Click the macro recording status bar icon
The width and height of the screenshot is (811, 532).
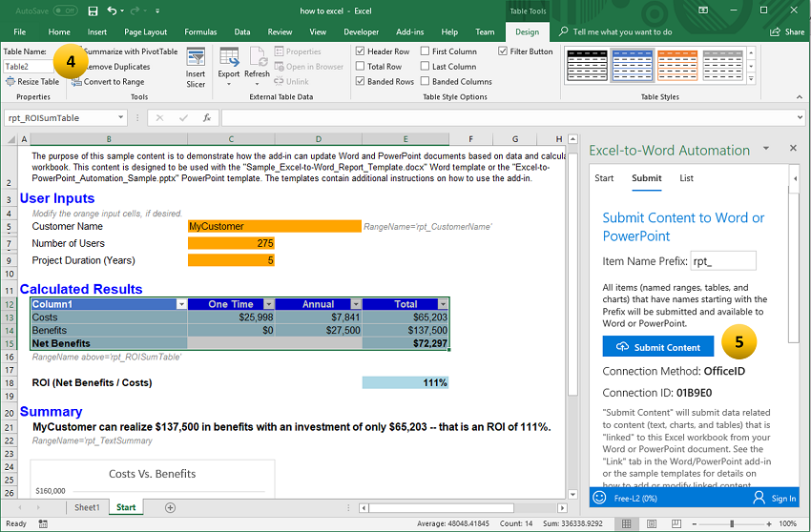coord(44,523)
